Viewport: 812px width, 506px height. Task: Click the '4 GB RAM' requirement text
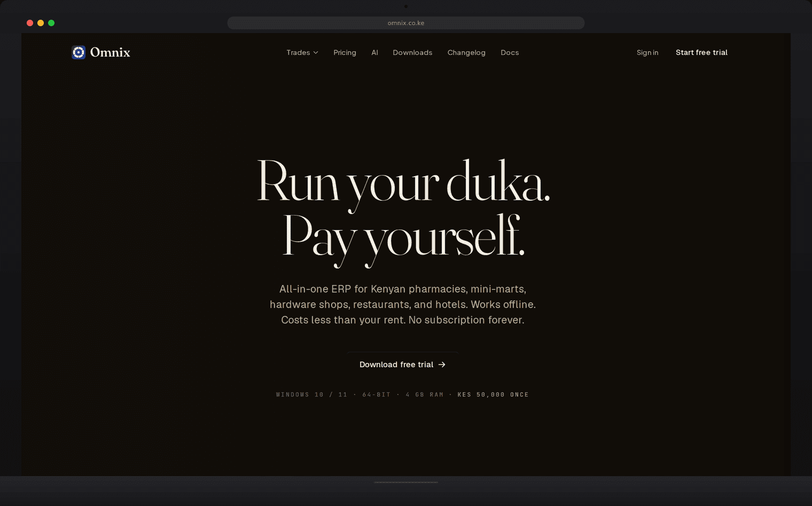[x=425, y=395]
